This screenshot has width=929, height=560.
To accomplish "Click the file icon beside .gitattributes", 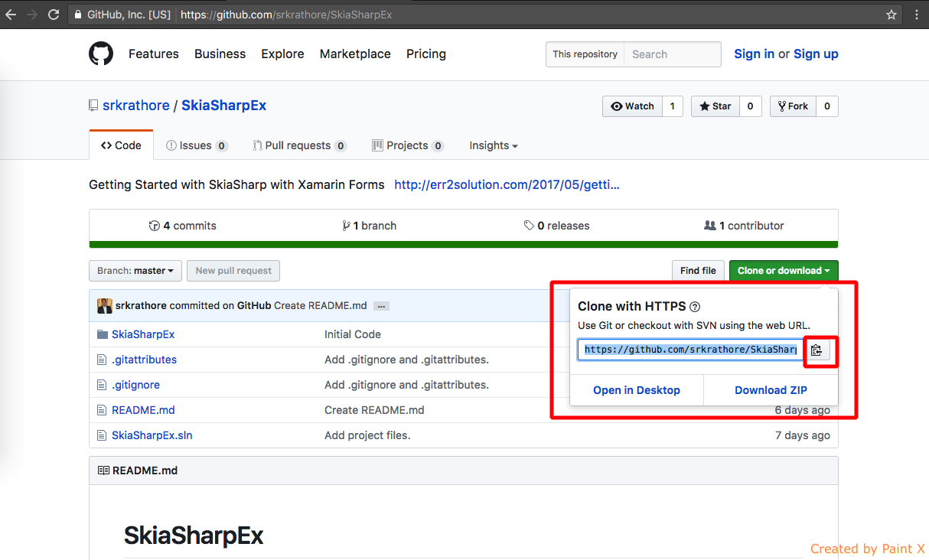I will [102, 360].
